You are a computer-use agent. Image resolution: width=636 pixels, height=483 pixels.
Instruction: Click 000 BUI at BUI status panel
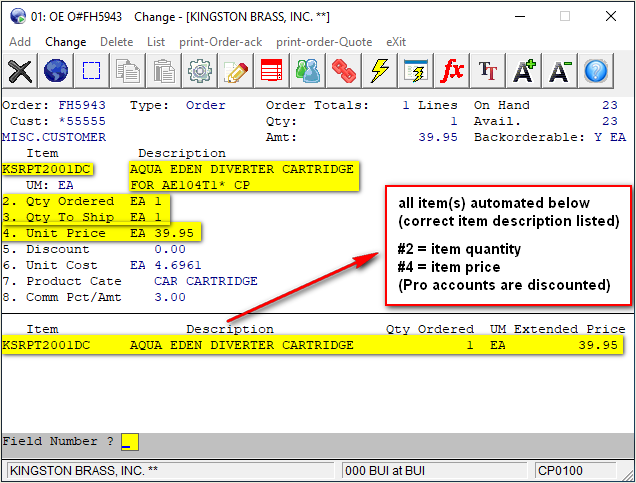(x=434, y=471)
